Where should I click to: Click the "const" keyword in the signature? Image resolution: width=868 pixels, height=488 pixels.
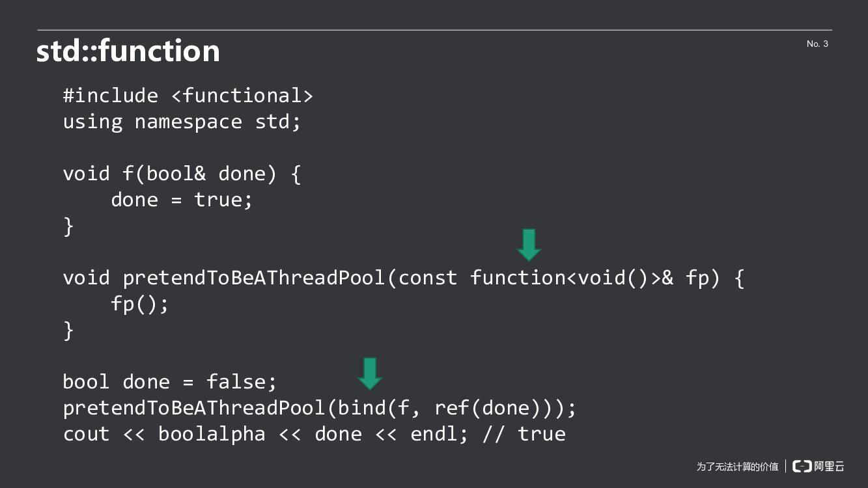(428, 278)
